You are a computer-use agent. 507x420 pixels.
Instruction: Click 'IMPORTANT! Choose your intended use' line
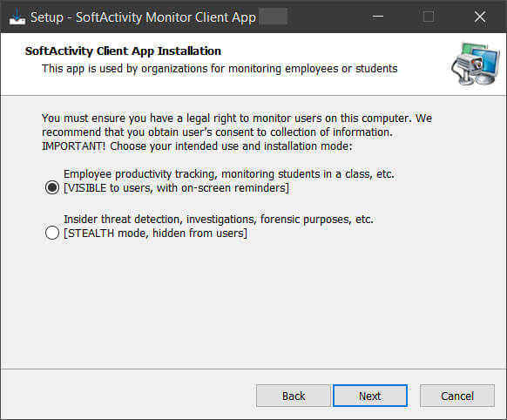(197, 146)
